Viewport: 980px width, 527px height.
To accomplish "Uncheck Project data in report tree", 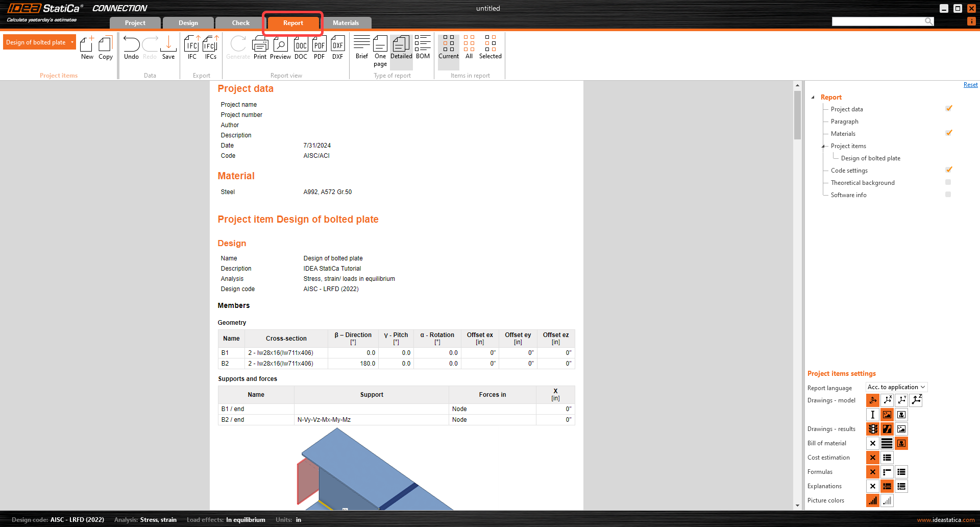I will click(948, 109).
